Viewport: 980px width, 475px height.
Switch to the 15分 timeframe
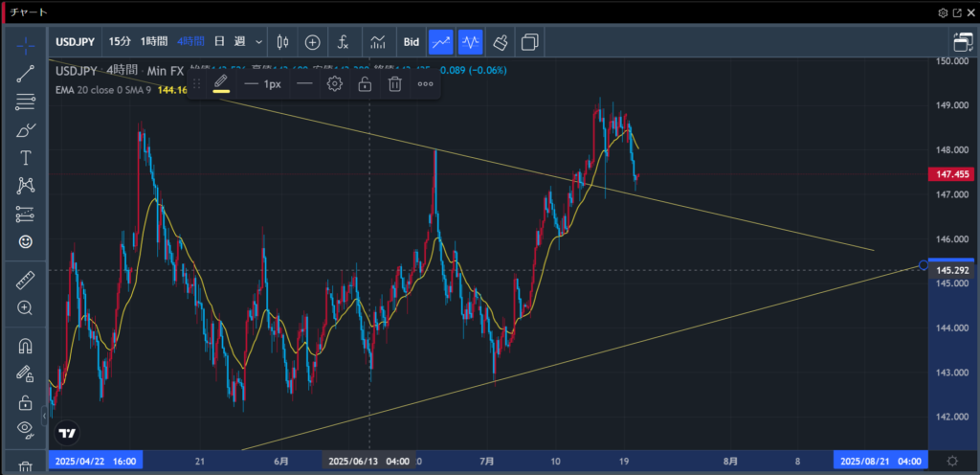(120, 42)
